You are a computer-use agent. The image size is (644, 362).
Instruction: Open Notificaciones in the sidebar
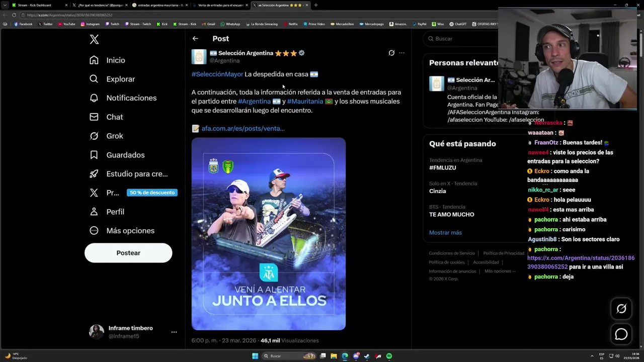point(123,98)
